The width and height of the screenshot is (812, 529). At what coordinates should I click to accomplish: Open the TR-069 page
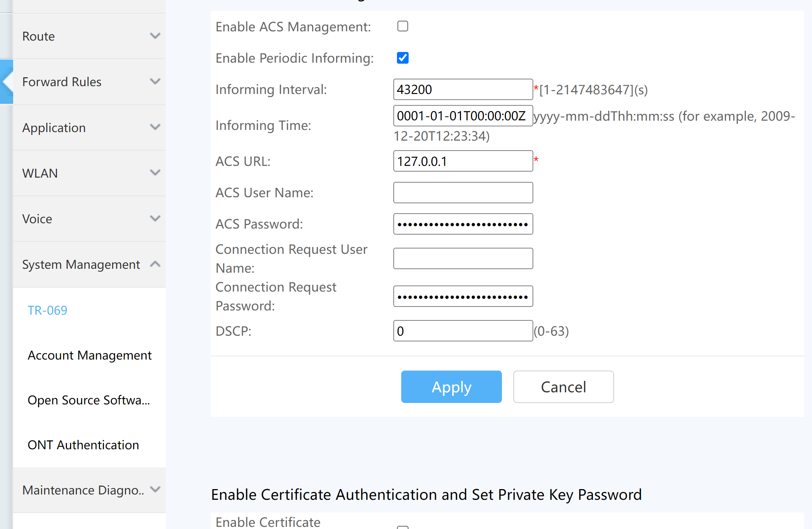tap(47, 310)
